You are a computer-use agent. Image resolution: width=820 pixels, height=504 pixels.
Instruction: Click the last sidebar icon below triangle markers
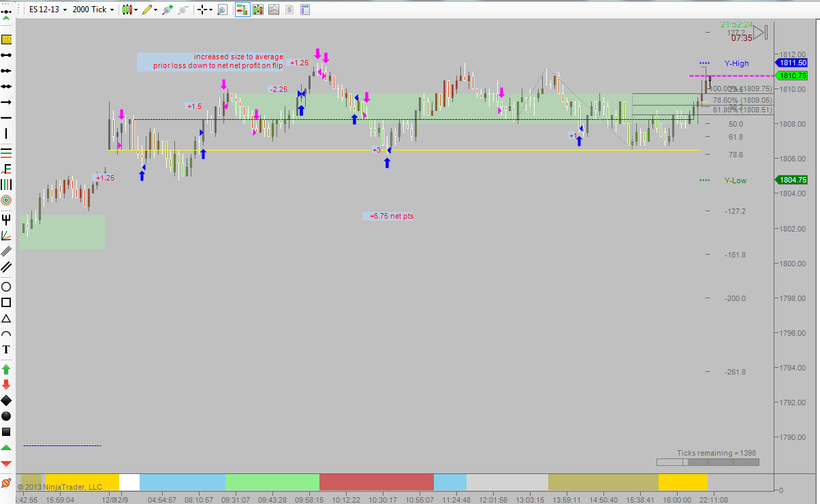point(6,482)
